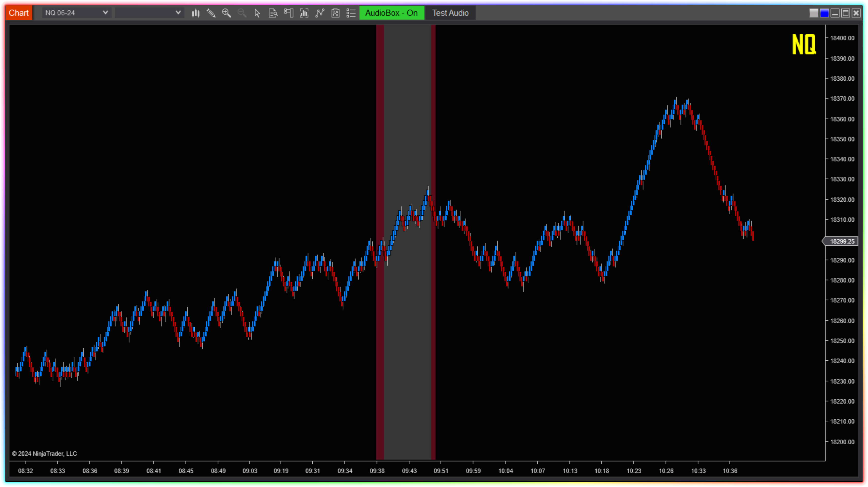This screenshot has height=487, width=868.
Task: Open the Properties list icon
Action: click(351, 13)
